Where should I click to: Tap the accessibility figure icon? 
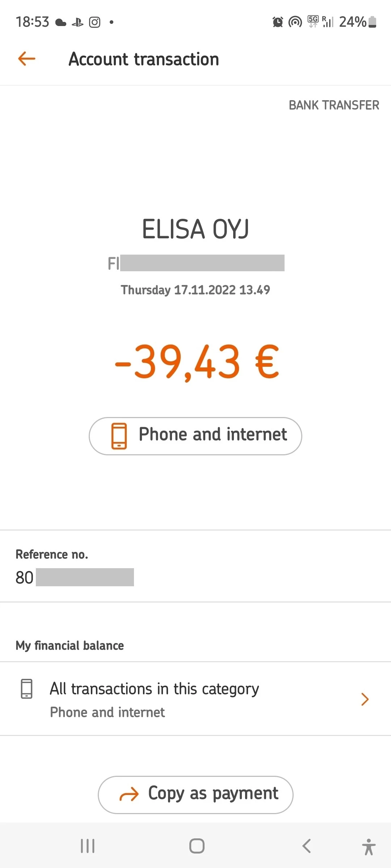(369, 847)
